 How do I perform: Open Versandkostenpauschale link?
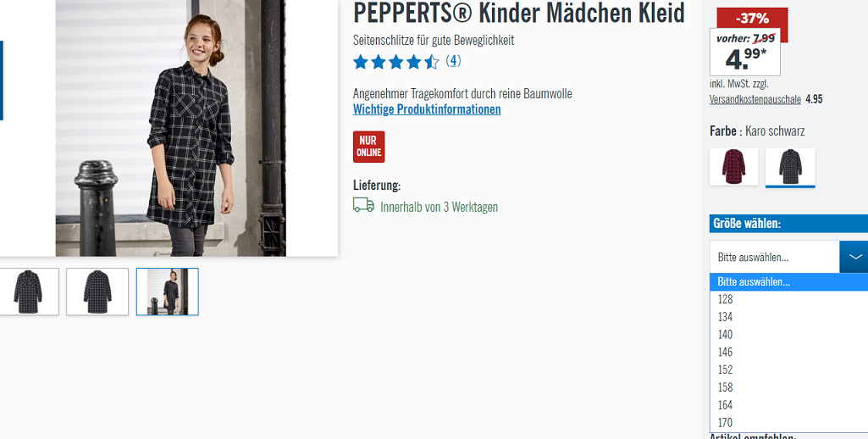tap(755, 100)
